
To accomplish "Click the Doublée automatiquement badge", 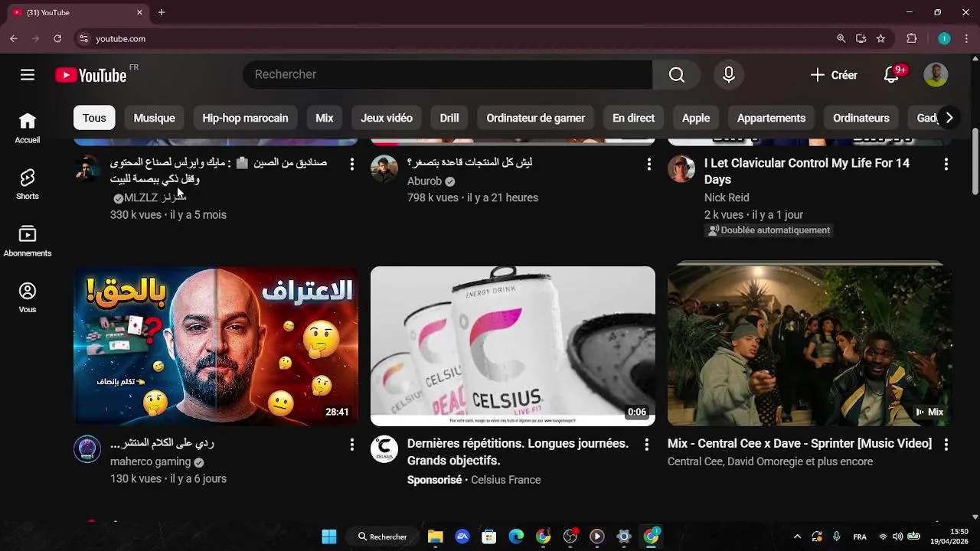I will (769, 230).
